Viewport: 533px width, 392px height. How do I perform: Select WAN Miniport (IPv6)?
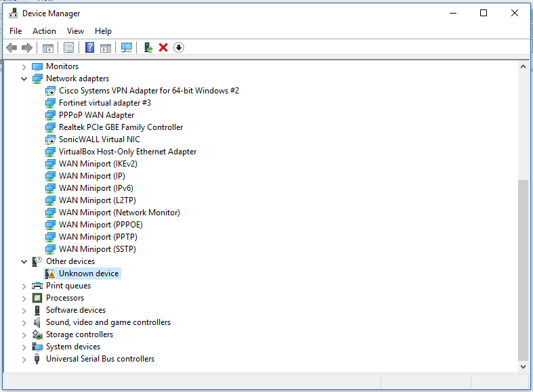pos(96,188)
